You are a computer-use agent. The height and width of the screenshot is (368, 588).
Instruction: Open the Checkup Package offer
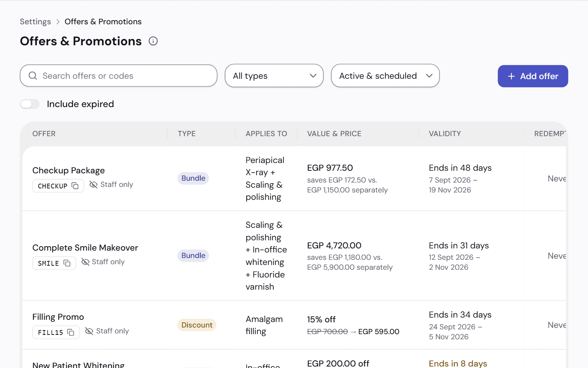point(69,170)
